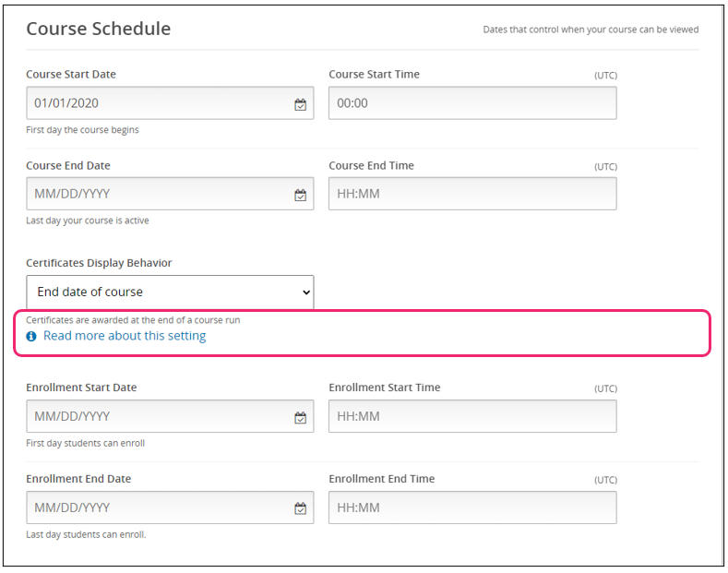Focus the Enrollment Start Time HH:MM field
The width and height of the screenshot is (728, 573).
[x=471, y=416]
